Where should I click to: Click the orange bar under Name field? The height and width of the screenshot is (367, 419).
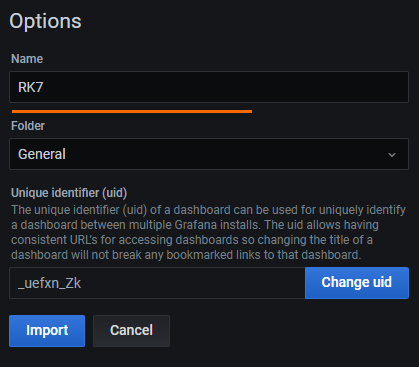coord(132,111)
